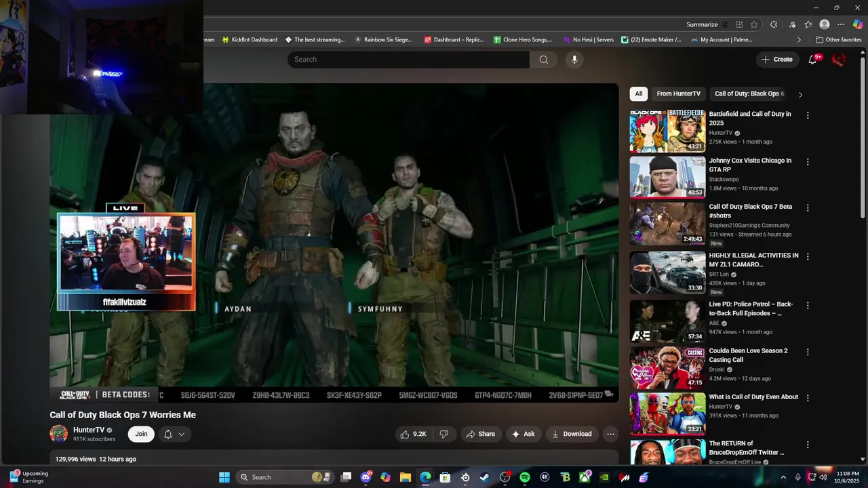Image resolution: width=868 pixels, height=488 pixels.
Task: Open Johnny Cox Visits Chicago thumbnail
Action: [667, 178]
